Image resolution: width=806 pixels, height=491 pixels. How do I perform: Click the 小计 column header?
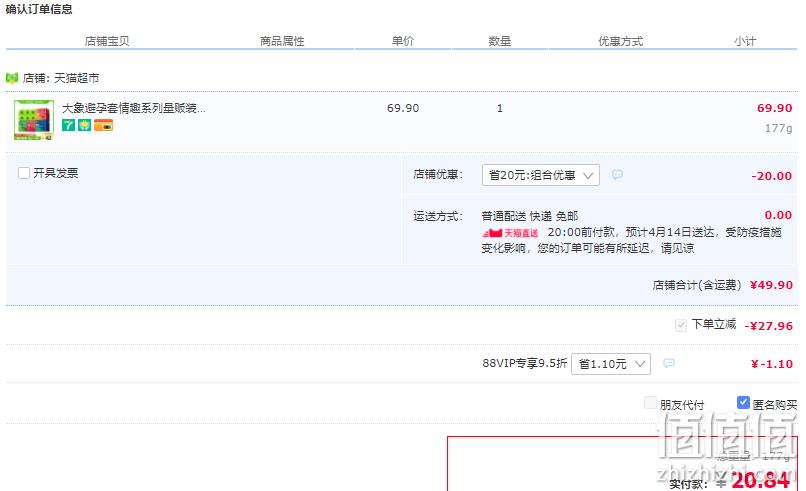click(745, 41)
